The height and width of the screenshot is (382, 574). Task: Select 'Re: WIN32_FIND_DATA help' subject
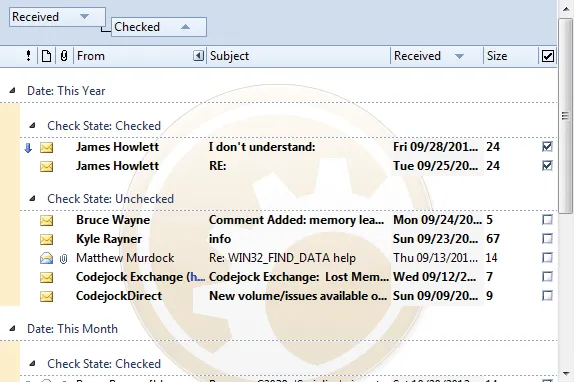282,258
